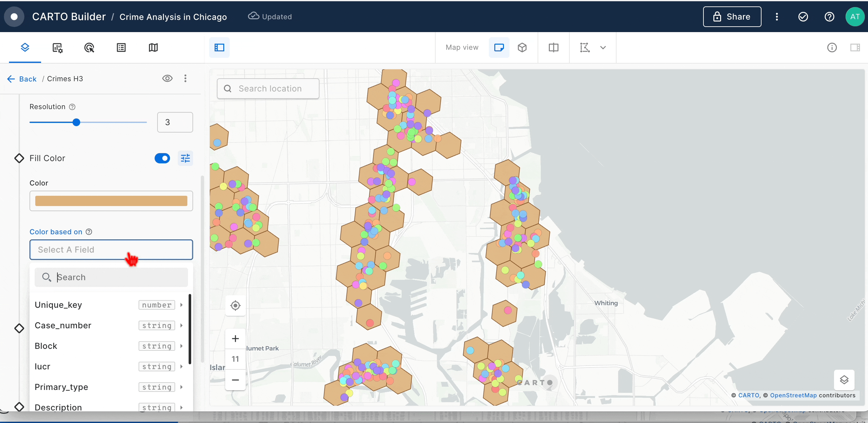Collapse the left sidebar panel
The height and width of the screenshot is (423, 868).
click(219, 47)
